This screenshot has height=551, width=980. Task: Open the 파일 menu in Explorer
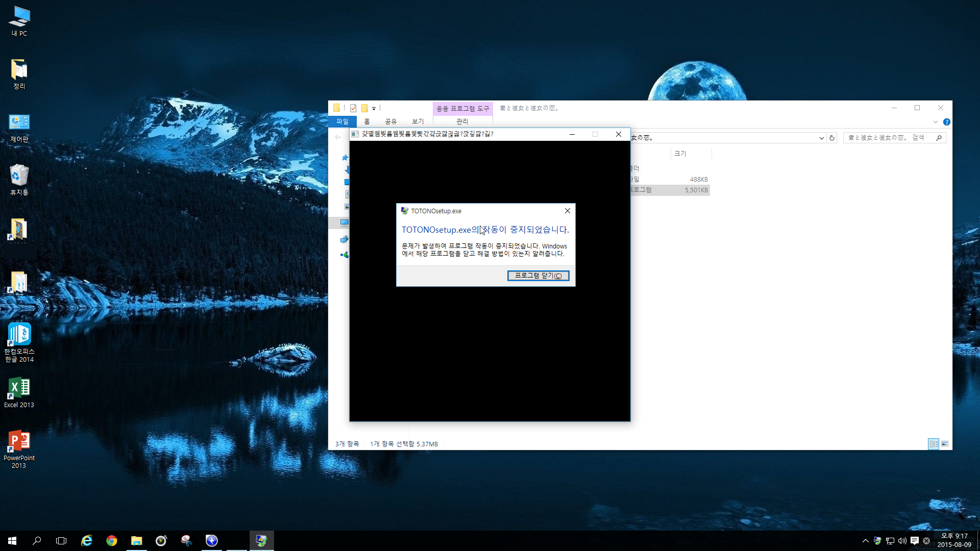click(x=342, y=121)
